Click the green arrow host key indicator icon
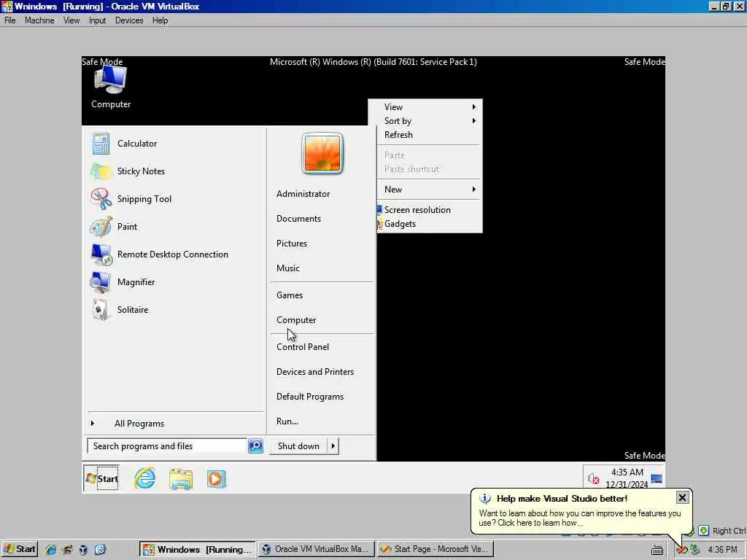747x560 pixels. (703, 530)
